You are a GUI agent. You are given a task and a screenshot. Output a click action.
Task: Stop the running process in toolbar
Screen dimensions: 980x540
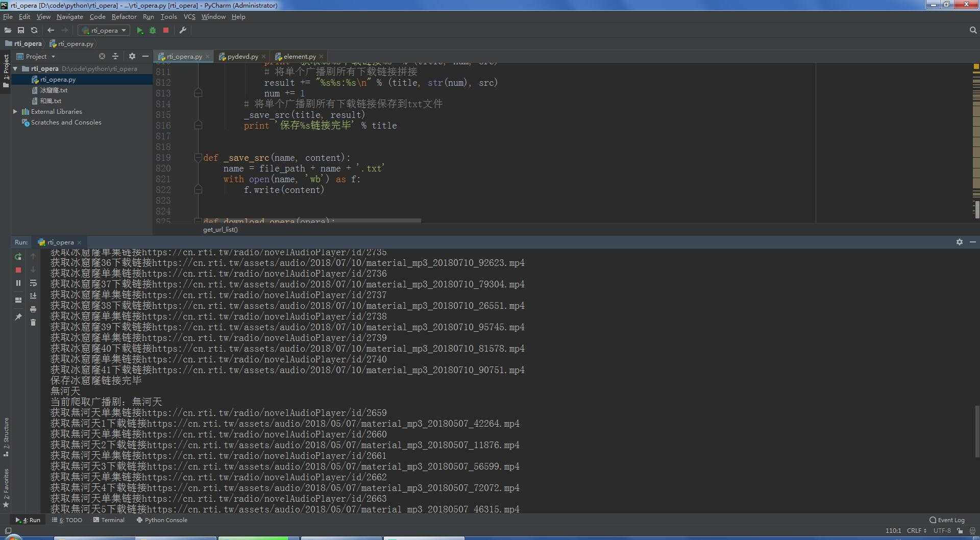[x=166, y=31]
